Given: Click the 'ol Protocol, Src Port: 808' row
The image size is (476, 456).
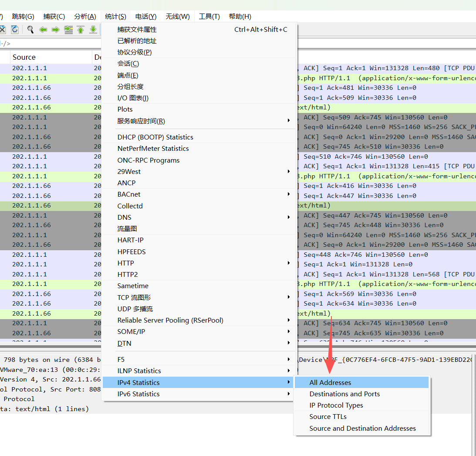Looking at the screenshot, I should coord(51,390).
